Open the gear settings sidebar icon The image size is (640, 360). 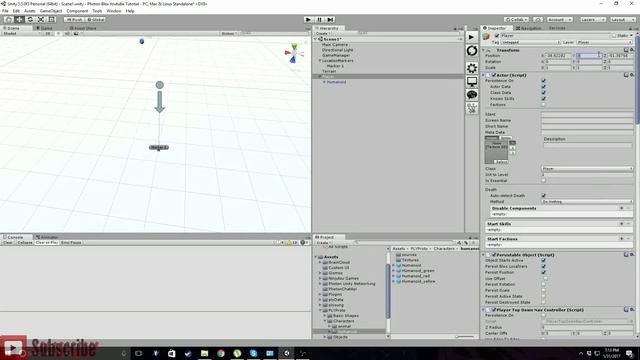pos(472,68)
